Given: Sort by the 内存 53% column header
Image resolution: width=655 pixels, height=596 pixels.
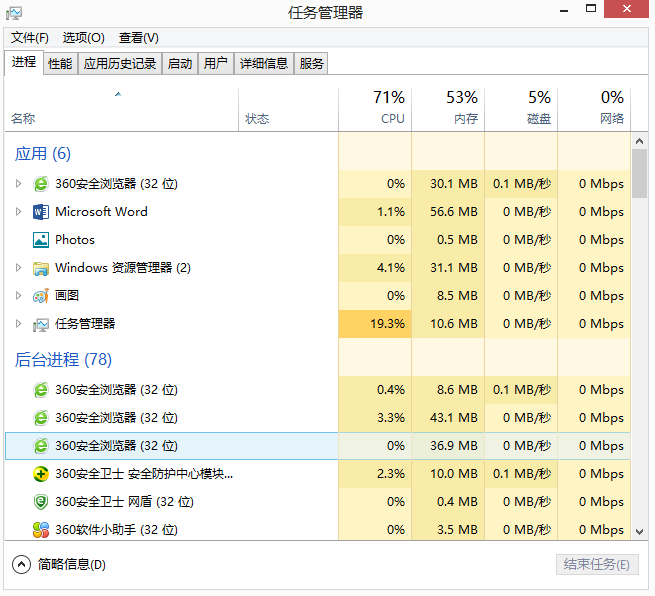Looking at the screenshot, I should (448, 109).
